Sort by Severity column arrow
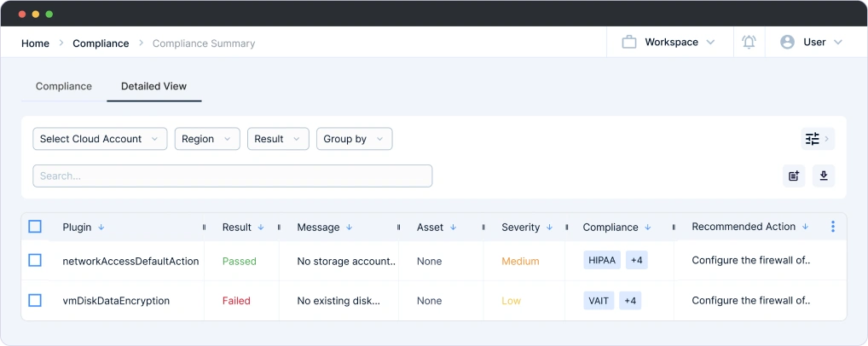868x346 pixels. pyautogui.click(x=550, y=228)
